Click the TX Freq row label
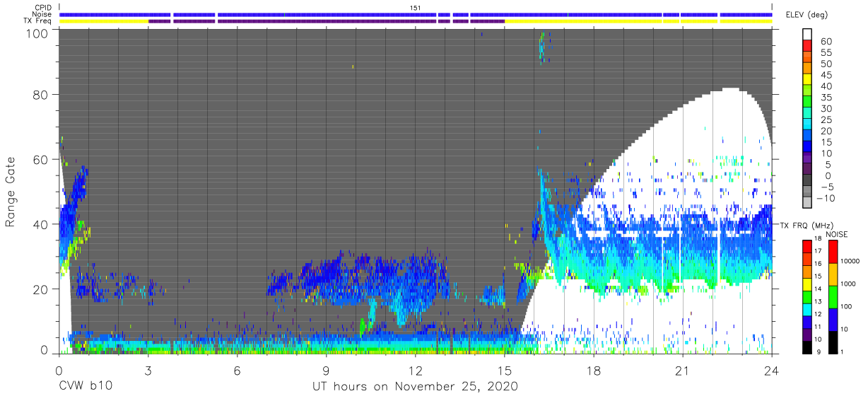The height and width of the screenshot is (401, 868). point(38,21)
